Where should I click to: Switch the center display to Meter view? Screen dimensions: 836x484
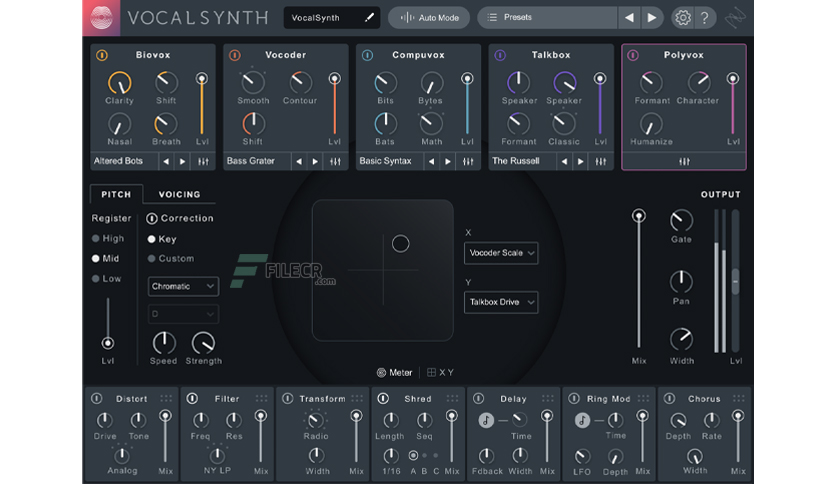click(x=395, y=373)
